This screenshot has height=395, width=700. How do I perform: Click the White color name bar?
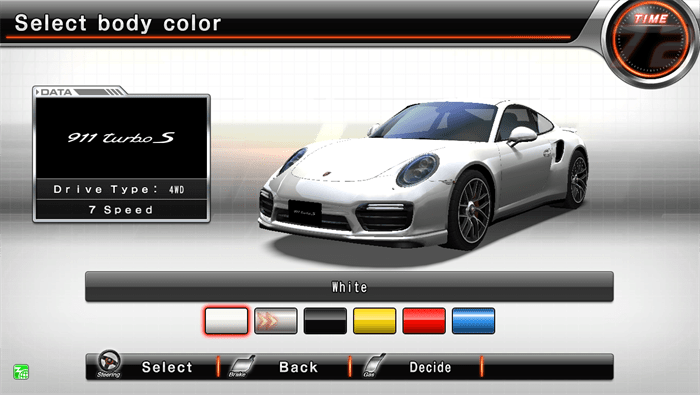point(349,287)
